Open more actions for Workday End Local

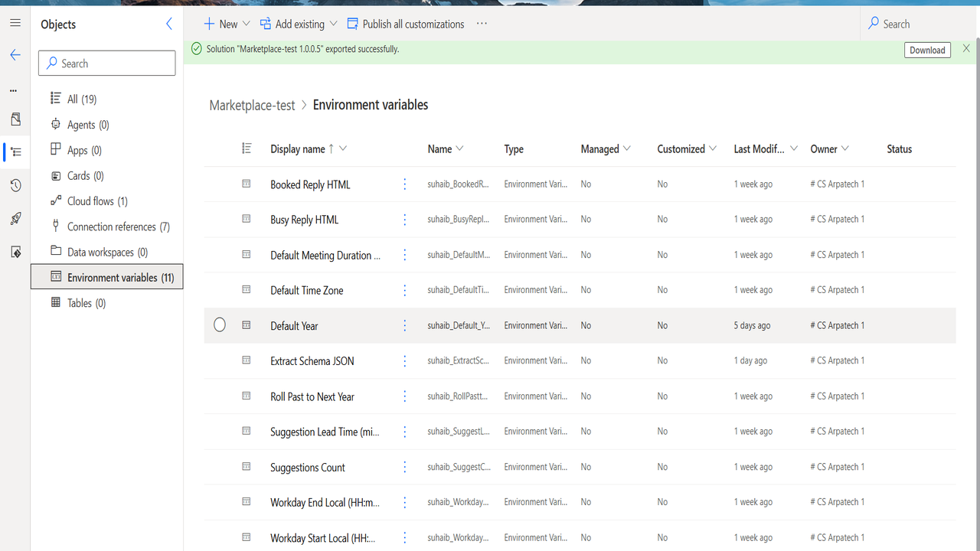click(x=405, y=502)
